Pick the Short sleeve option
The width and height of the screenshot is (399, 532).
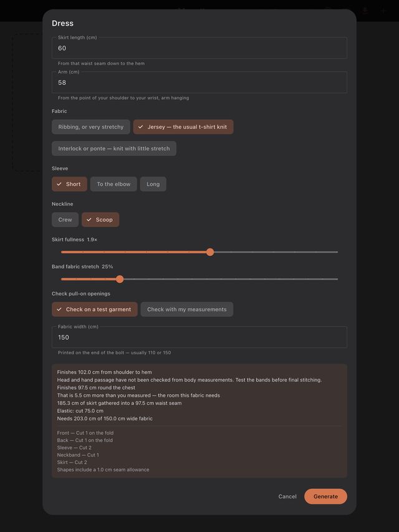pos(70,184)
